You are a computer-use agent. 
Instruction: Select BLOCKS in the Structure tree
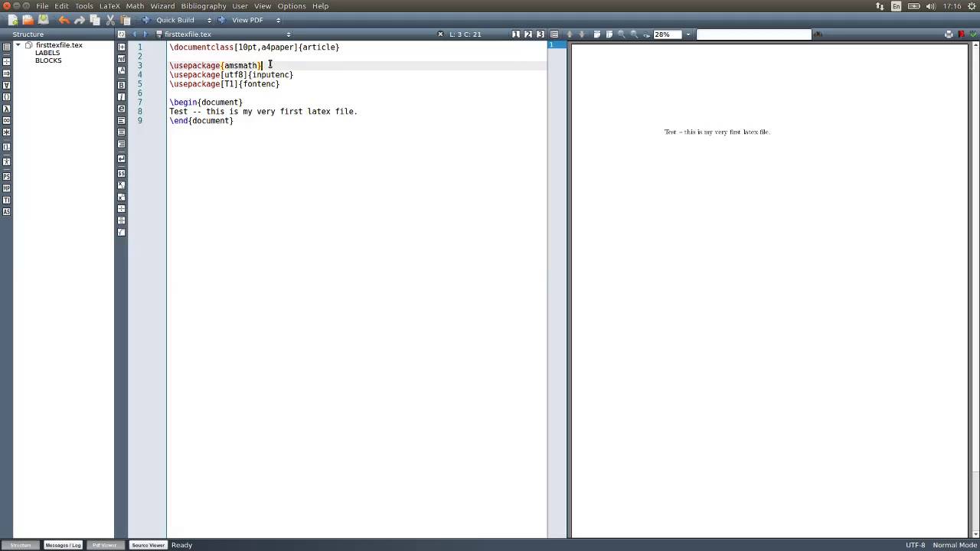(x=48, y=60)
